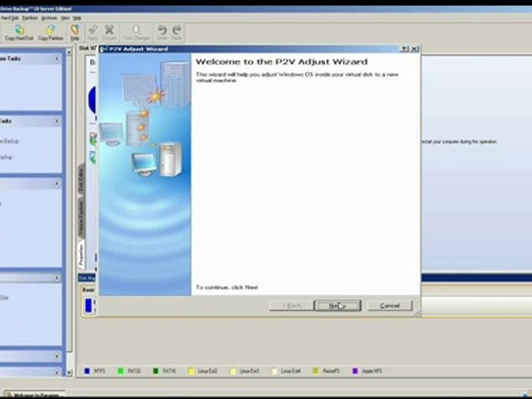Click the ReiserFS olive legend swatch
Image resolution: width=532 pixels, height=399 pixels.
click(315, 371)
